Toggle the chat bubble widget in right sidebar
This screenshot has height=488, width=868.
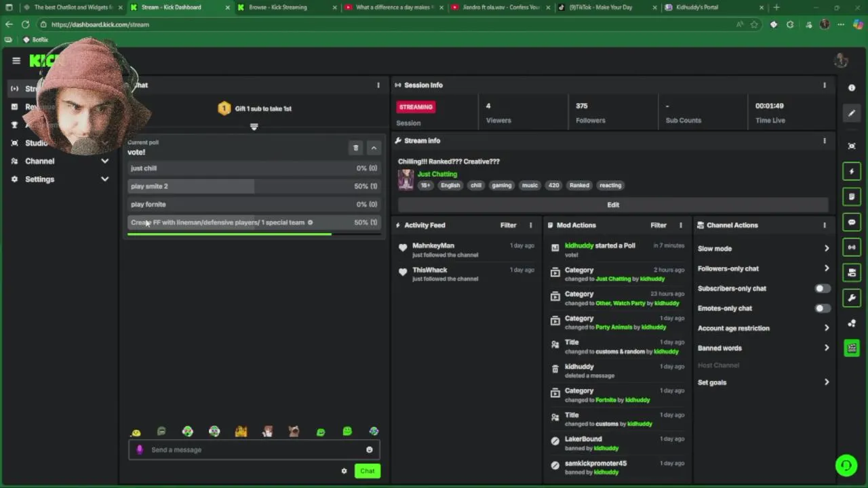(x=852, y=222)
